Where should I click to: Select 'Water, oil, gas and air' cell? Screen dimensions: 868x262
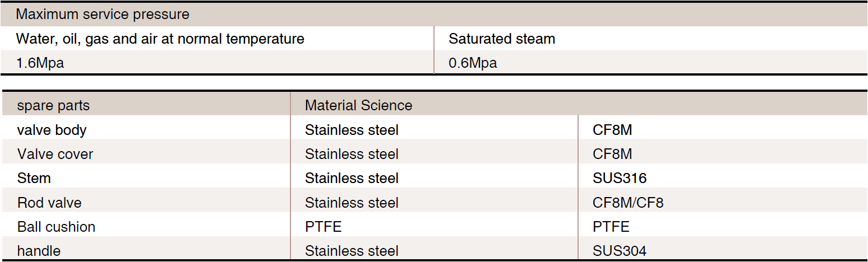point(160,39)
